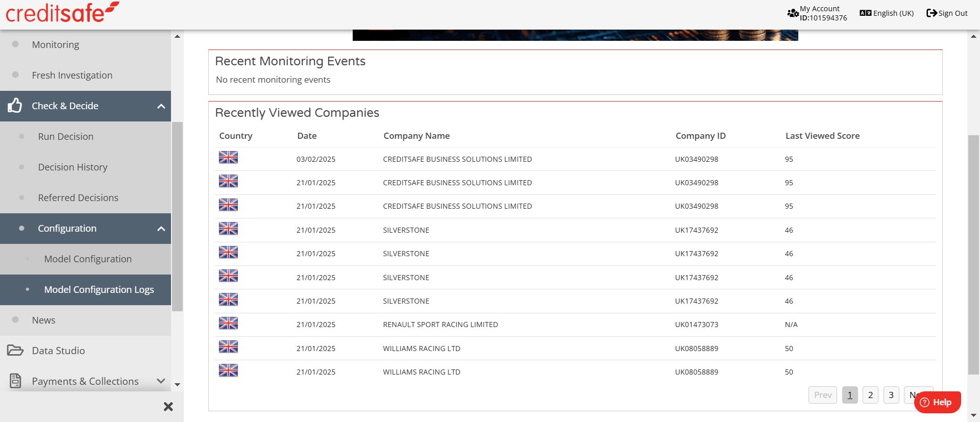Screen dimensions: 980x422
Task: Click sidebar scrollbar thumb
Action: [177, 216]
